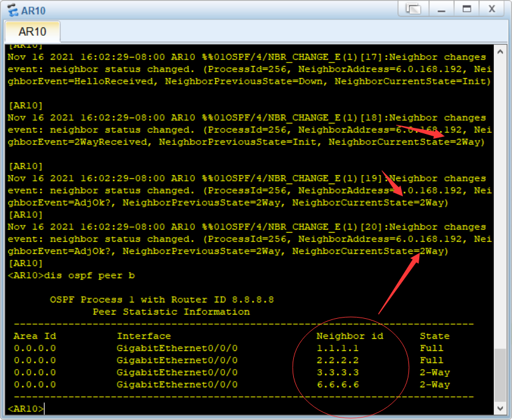Click 2-Way state of neighbor 6.6.6.6
Screen dimensions: 512x420
click(x=434, y=384)
